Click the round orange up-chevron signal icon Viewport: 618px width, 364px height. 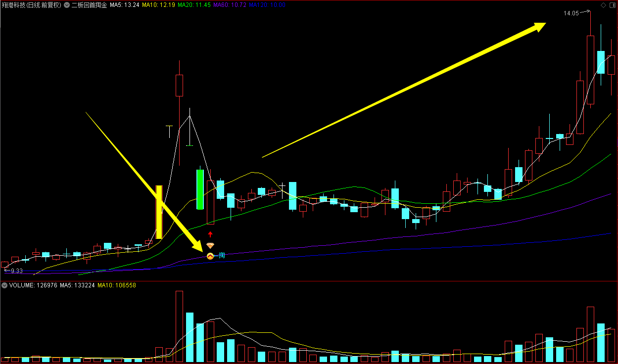coord(210,256)
